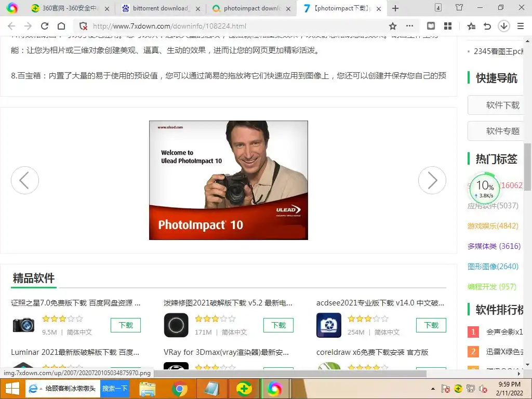This screenshot has height=399, width=532.
Task: Show hidden tray icons arrow
Action: point(433,389)
